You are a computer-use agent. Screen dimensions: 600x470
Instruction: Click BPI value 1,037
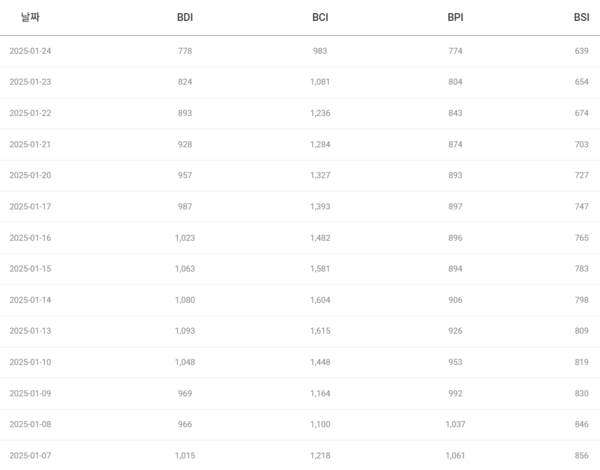click(456, 424)
